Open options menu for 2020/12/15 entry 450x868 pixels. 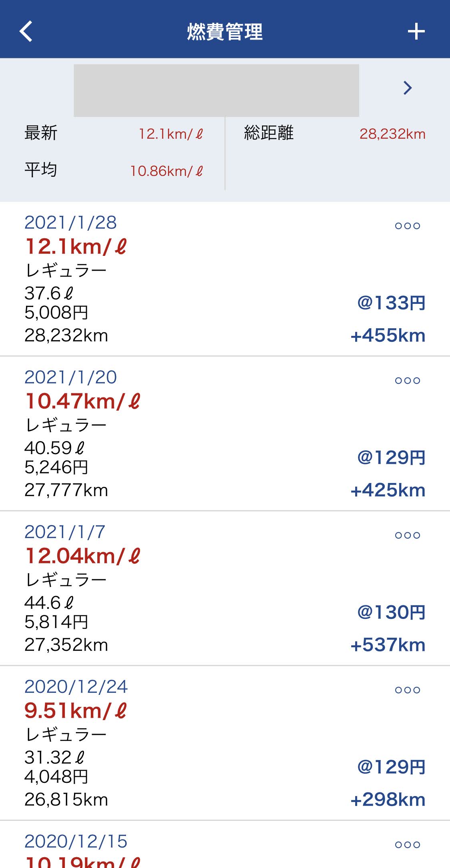[407, 845]
